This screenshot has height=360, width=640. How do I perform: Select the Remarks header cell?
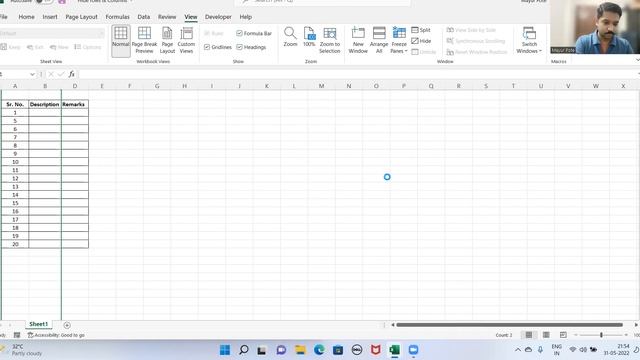coord(75,104)
